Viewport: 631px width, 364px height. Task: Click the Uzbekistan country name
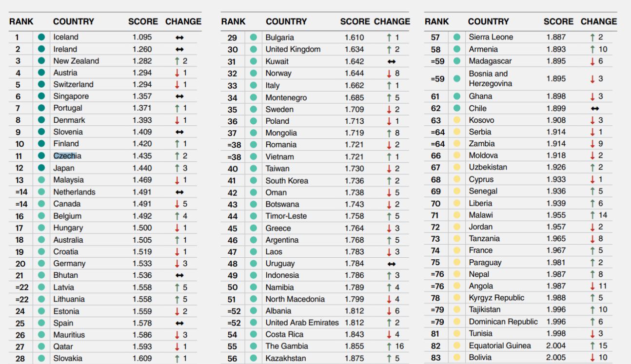(488, 167)
